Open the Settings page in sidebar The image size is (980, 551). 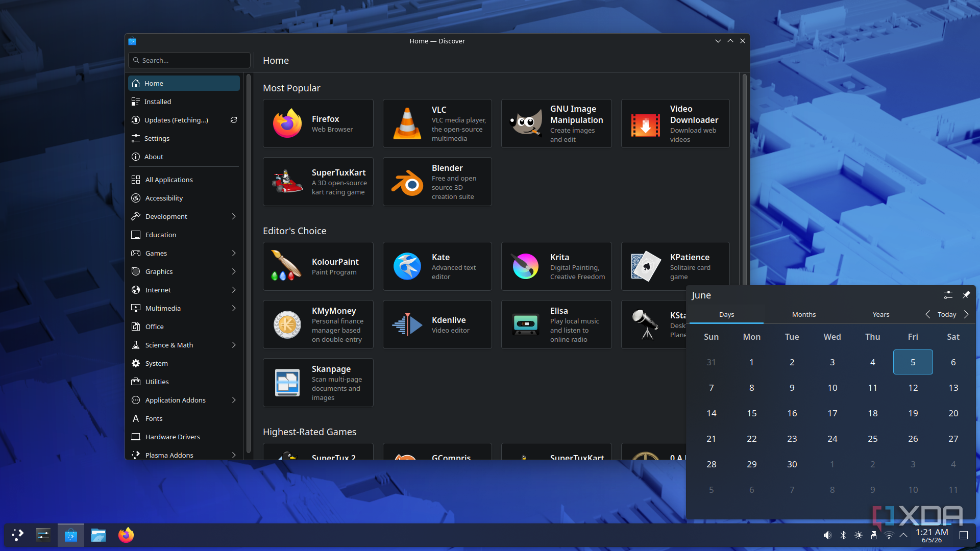coord(184,138)
